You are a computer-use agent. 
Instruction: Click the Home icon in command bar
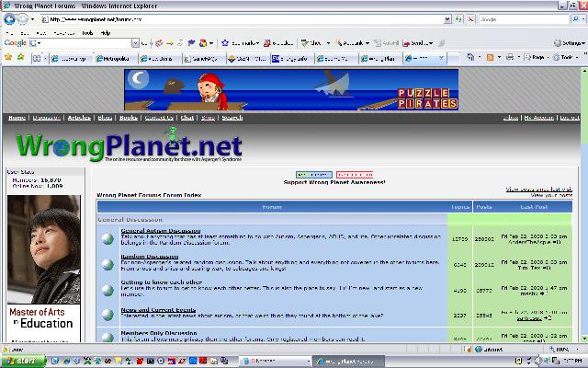[470, 57]
